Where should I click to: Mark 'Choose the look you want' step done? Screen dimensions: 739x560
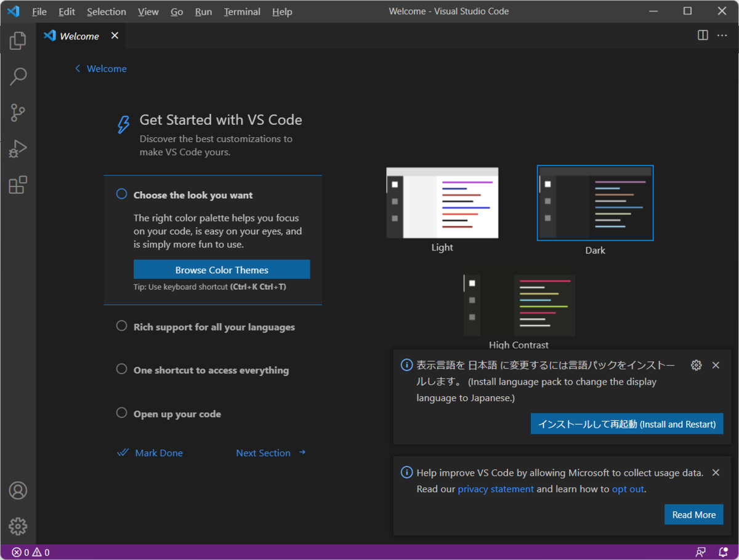click(x=122, y=194)
